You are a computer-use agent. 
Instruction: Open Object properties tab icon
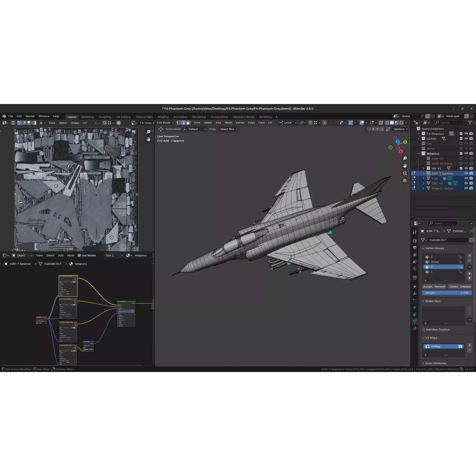click(x=415, y=286)
